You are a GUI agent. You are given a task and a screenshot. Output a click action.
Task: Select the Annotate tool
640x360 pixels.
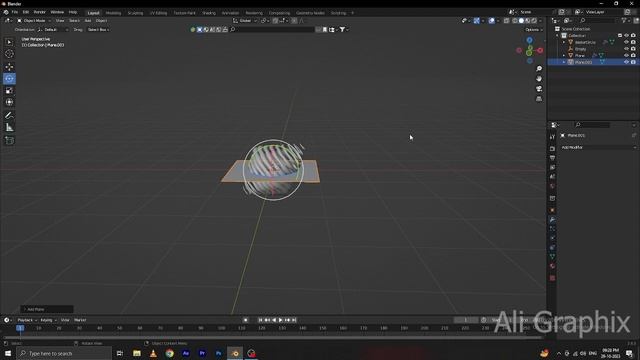[9, 116]
